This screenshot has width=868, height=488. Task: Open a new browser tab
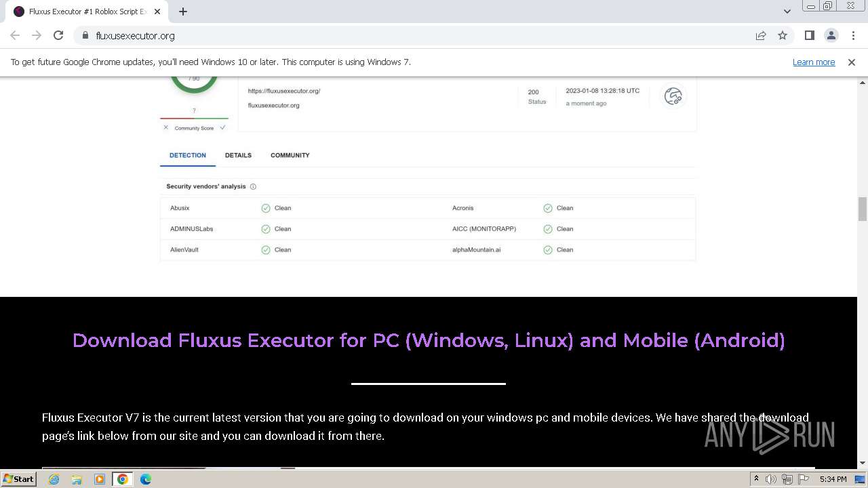pyautogui.click(x=183, y=12)
